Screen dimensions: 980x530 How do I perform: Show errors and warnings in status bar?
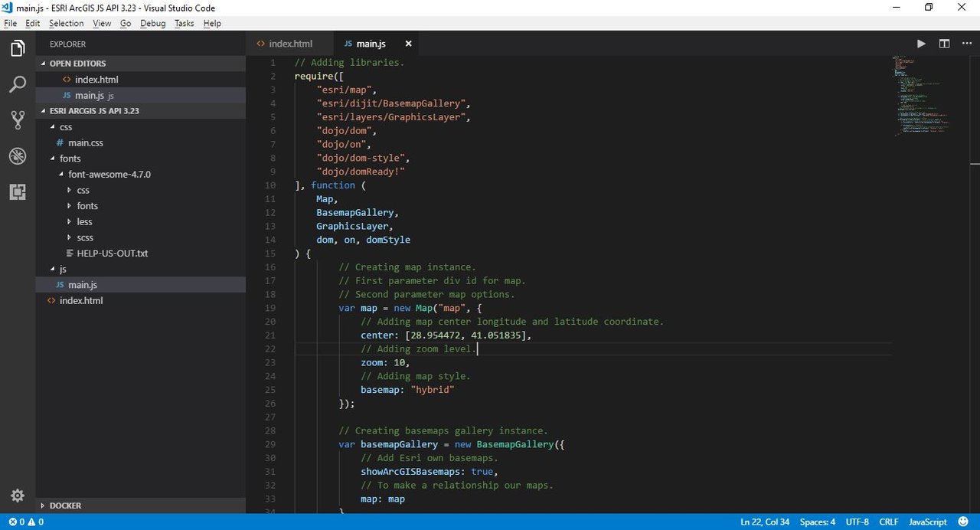point(26,522)
